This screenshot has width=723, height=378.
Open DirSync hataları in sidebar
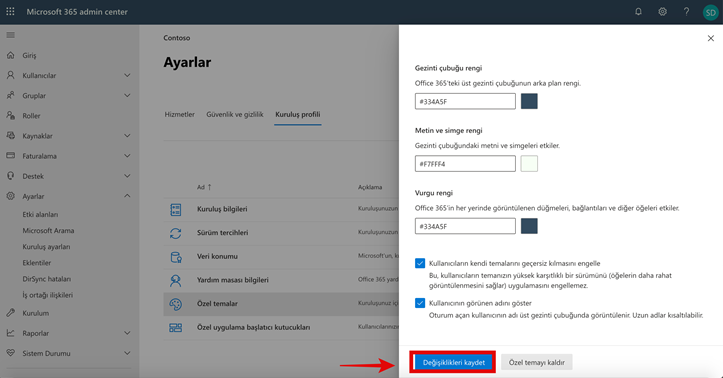pos(47,279)
